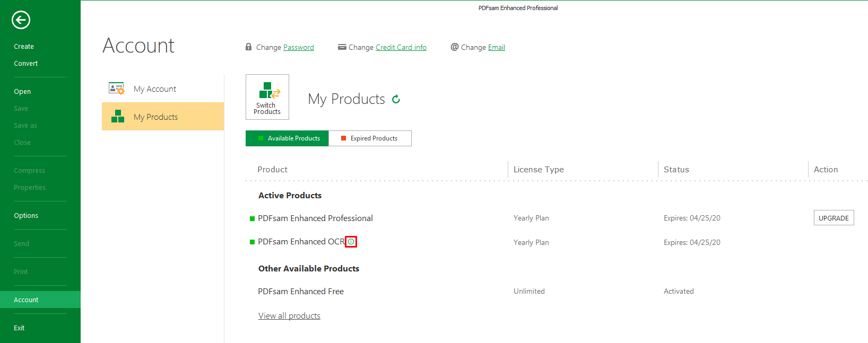The height and width of the screenshot is (343, 868).
Task: Click the License Type column header
Action: click(x=539, y=170)
